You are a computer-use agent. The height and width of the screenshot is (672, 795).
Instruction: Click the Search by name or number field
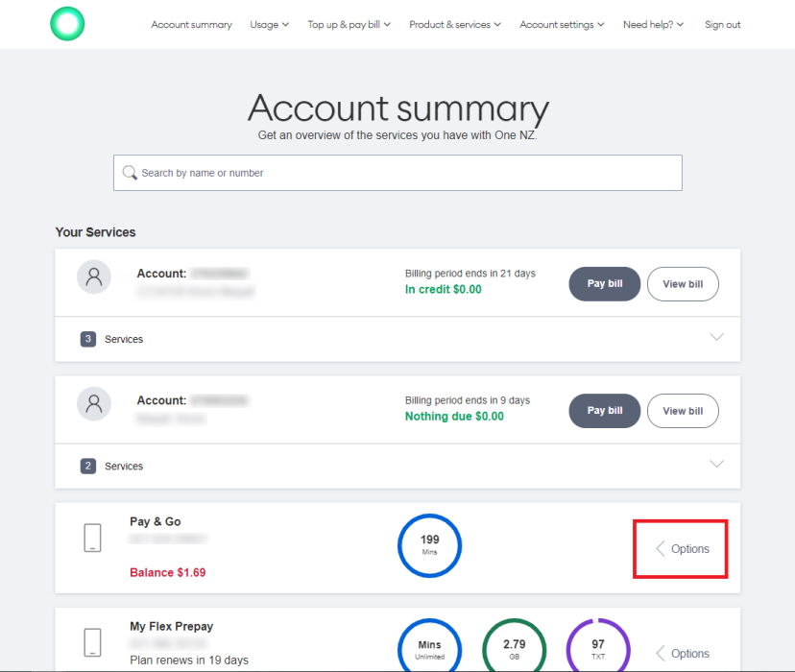tap(397, 173)
